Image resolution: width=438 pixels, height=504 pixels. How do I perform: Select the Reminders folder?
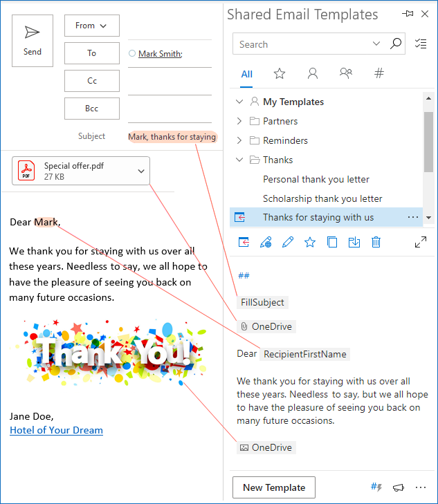[285, 140]
